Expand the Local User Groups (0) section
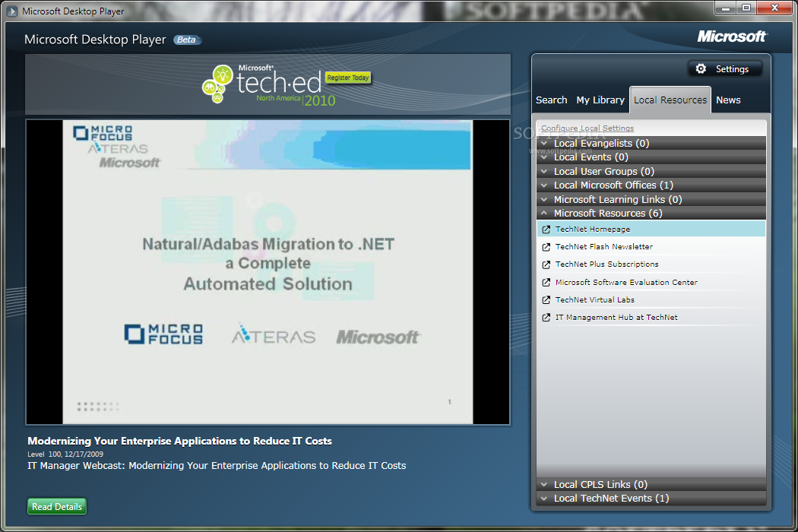The height and width of the screenshot is (532, 798). (651, 171)
